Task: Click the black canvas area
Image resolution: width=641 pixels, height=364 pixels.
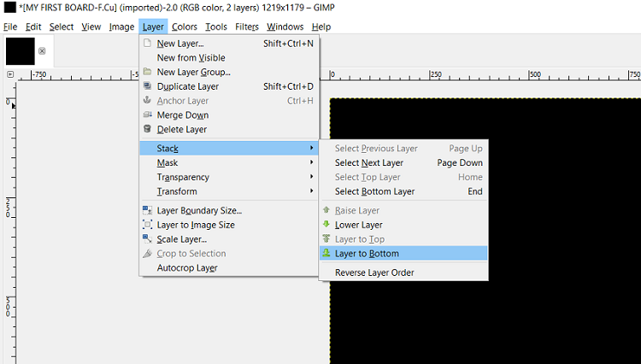Action: coord(485,231)
